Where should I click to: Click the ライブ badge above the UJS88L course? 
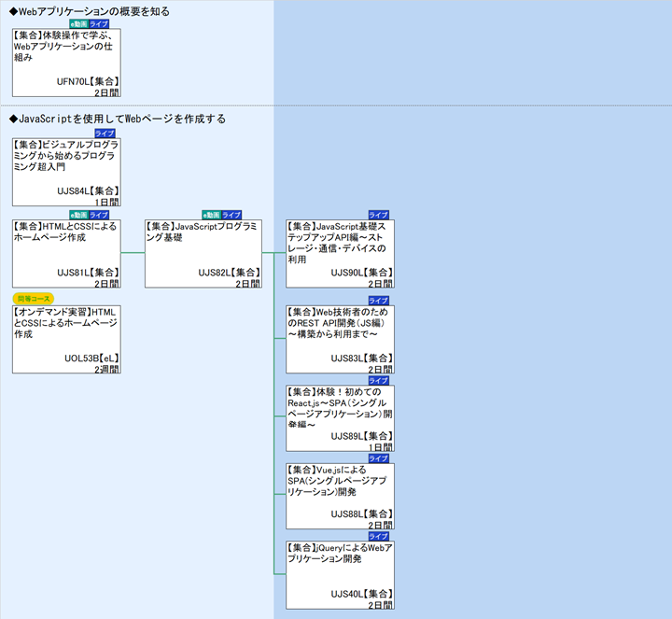(379, 458)
